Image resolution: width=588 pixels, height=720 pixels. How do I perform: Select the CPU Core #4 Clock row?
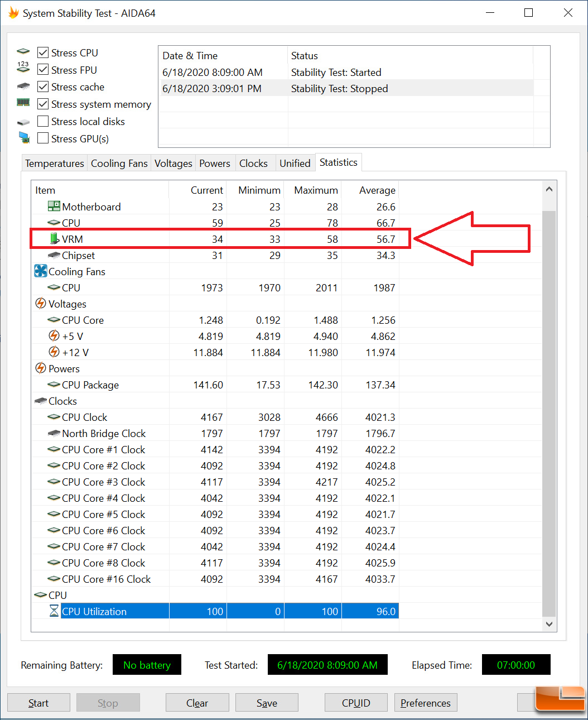pyautogui.click(x=215, y=498)
